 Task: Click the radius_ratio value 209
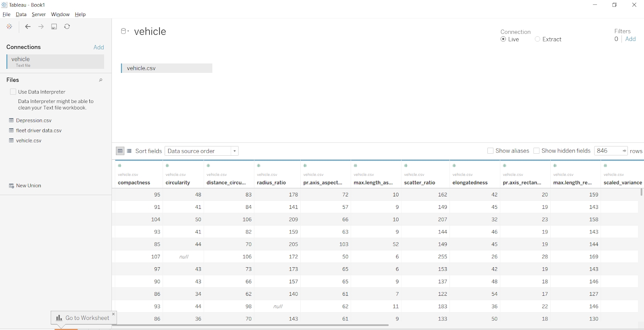pyautogui.click(x=293, y=219)
